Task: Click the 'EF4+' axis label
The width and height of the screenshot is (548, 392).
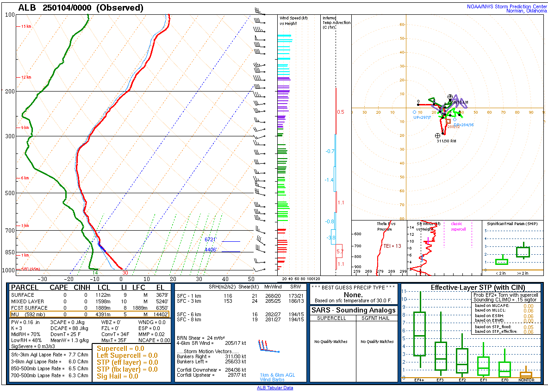Action: (x=419, y=380)
